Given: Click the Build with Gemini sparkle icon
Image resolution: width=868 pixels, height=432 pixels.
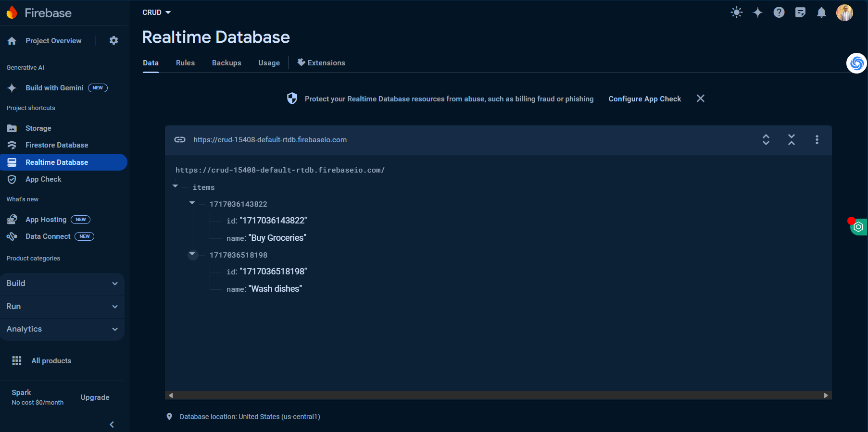Looking at the screenshot, I should pos(12,88).
